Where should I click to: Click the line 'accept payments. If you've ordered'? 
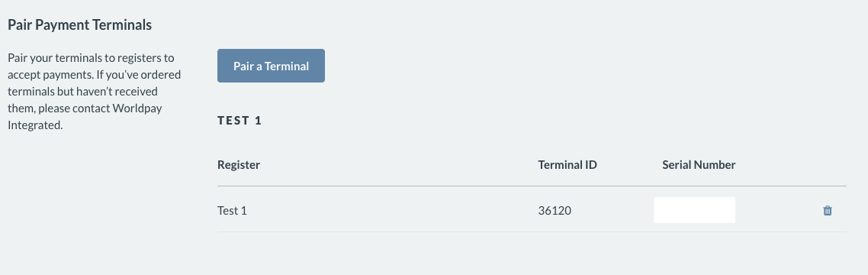point(94,74)
